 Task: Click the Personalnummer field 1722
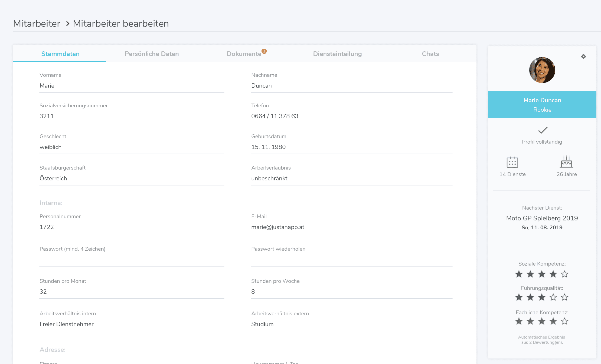coord(132,227)
